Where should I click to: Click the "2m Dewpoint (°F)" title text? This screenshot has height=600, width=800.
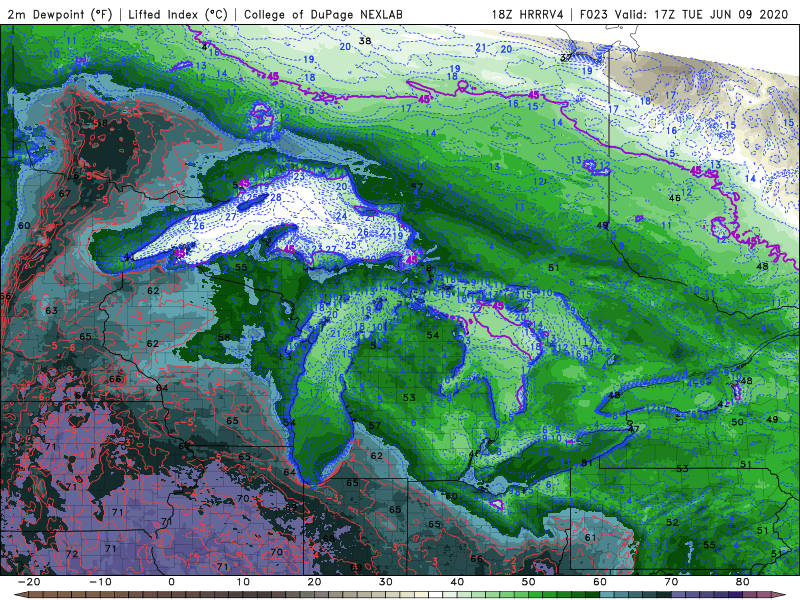pyautogui.click(x=59, y=15)
